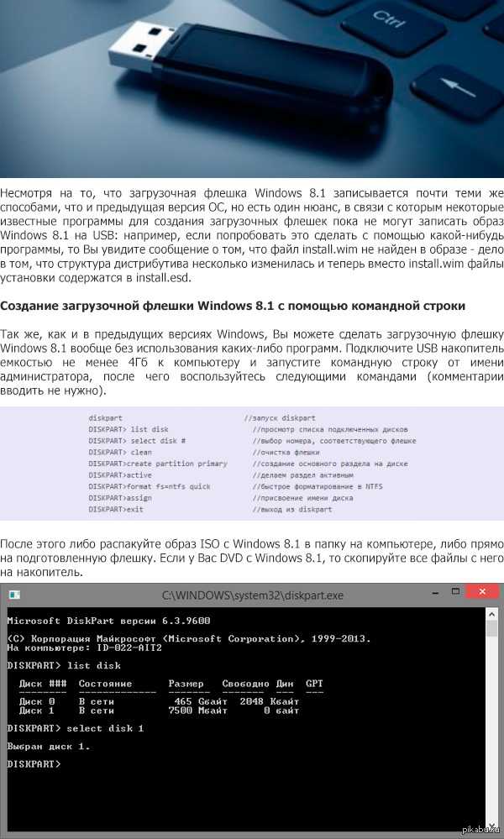This screenshot has width=504, height=839.
Task: Click the '7500 Mбайт' size value
Action: [x=198, y=711]
